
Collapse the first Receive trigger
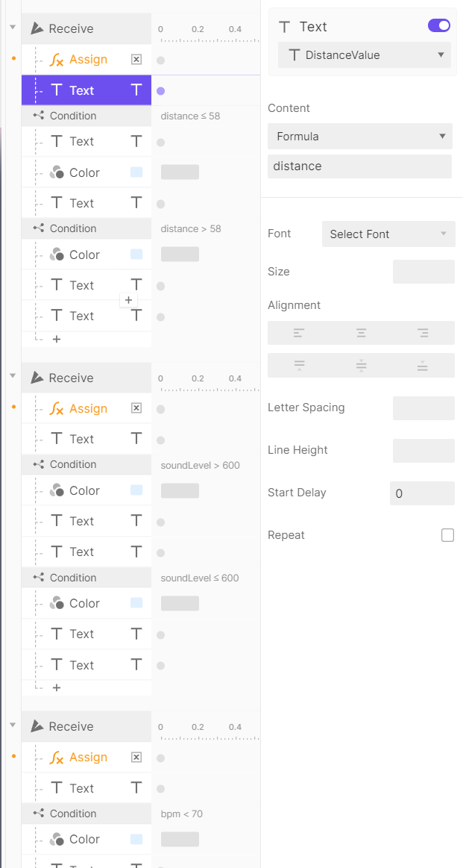[12, 28]
